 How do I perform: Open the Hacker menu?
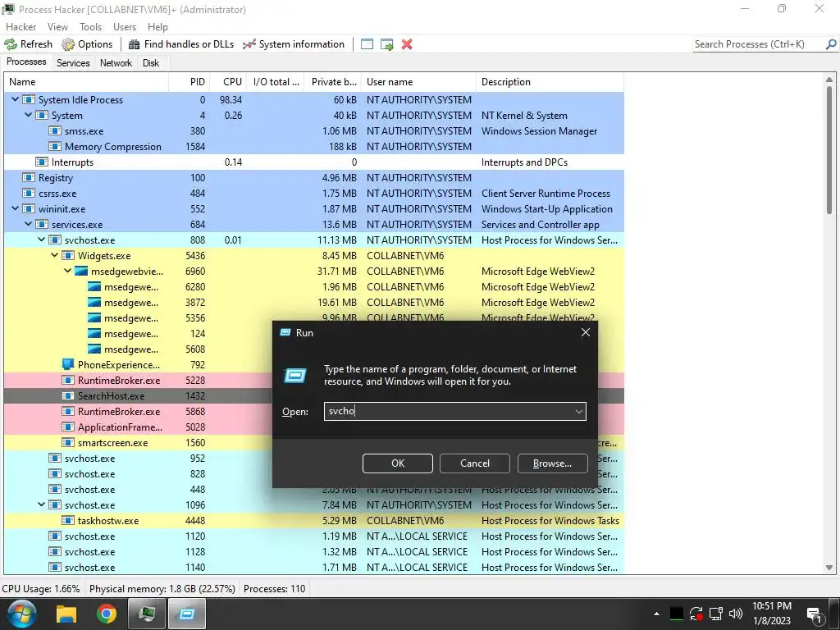(21, 27)
